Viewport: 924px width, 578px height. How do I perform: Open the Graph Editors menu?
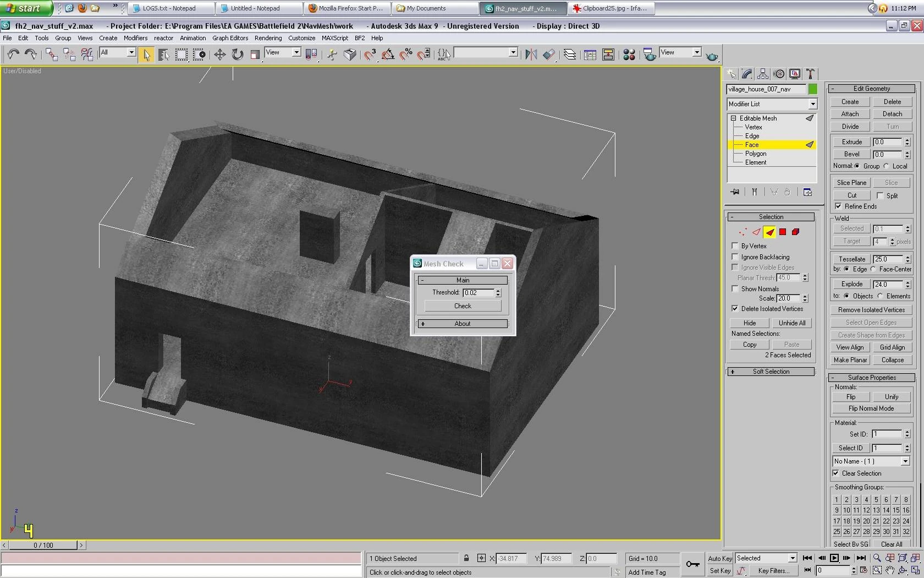(230, 38)
